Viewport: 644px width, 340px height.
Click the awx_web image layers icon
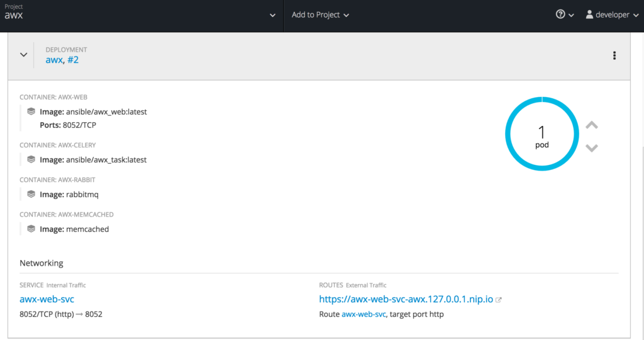[31, 111]
